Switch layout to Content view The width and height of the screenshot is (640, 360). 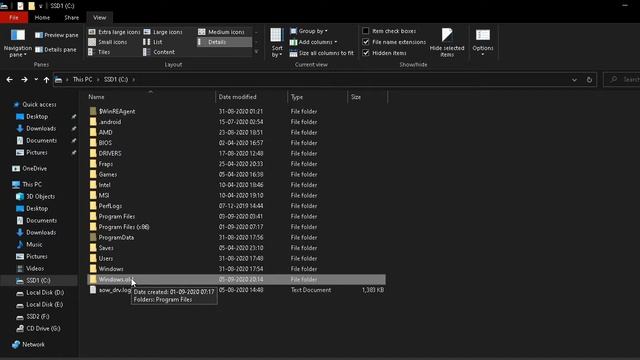159,52
